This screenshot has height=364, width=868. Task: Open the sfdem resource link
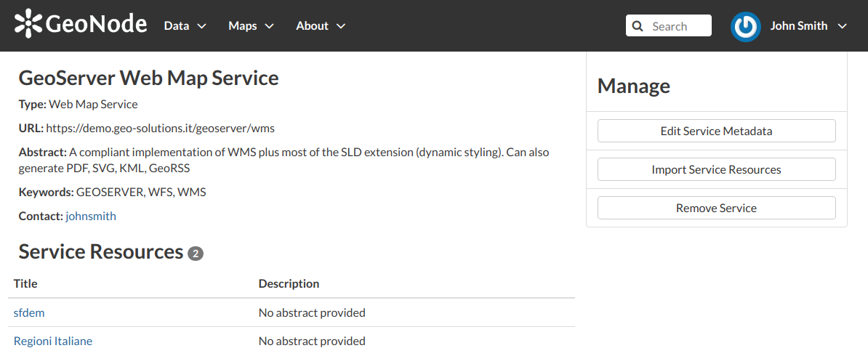(29, 312)
